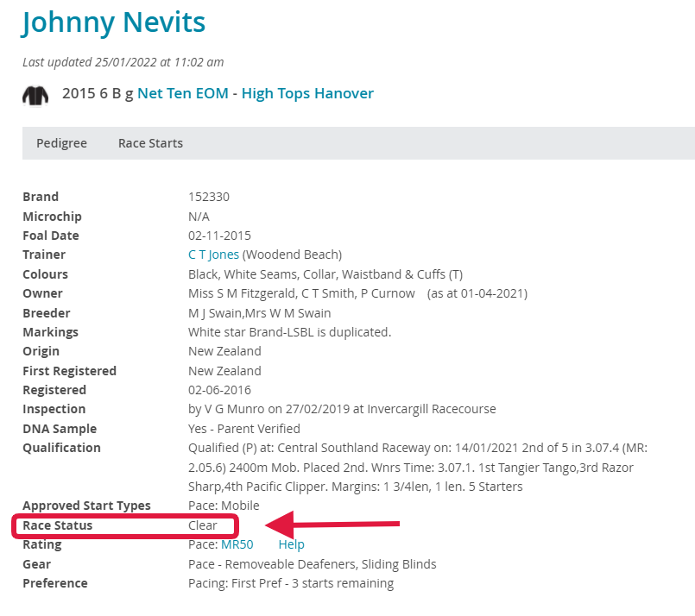Select the Race Status Clear value

(203, 525)
